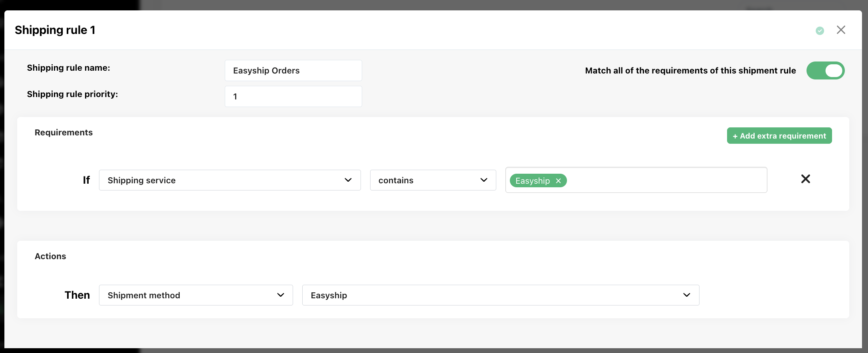Toggle match all requirements switch

pos(825,71)
